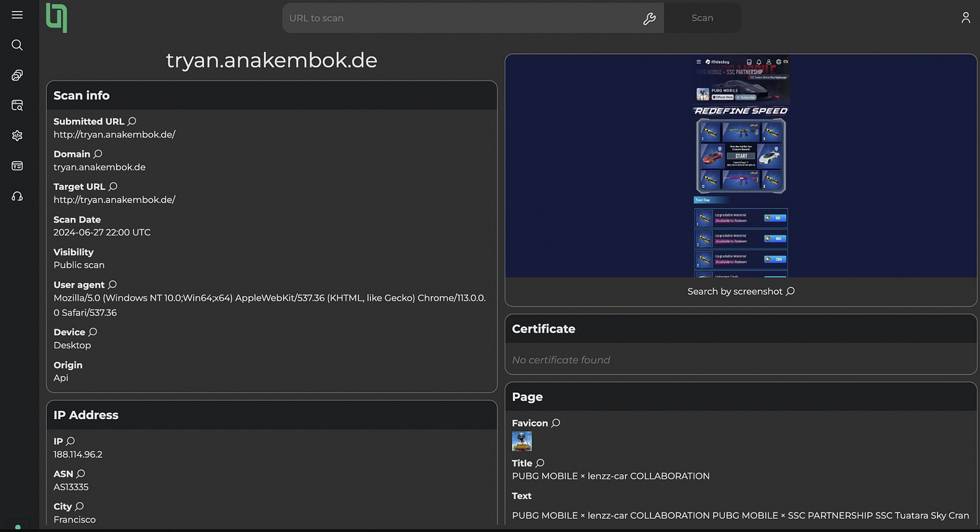Search by Device magnifier icon
Viewport: 980px width, 532px height.
[93, 332]
